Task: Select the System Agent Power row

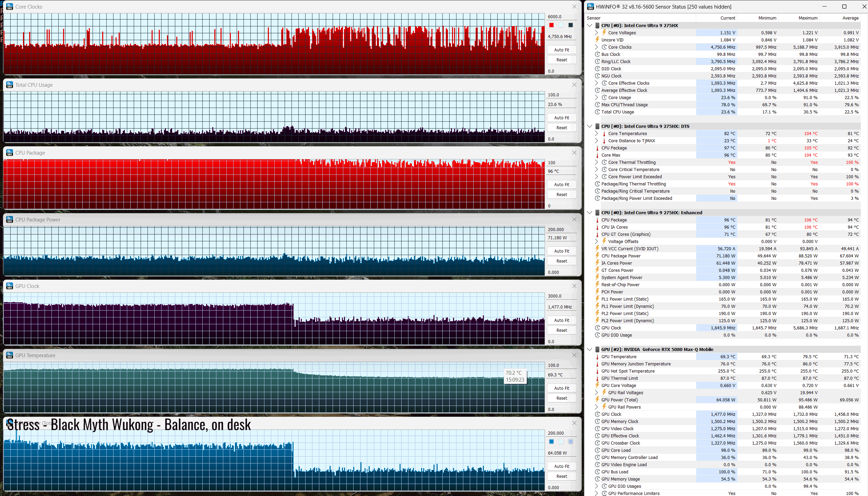Action: point(723,277)
